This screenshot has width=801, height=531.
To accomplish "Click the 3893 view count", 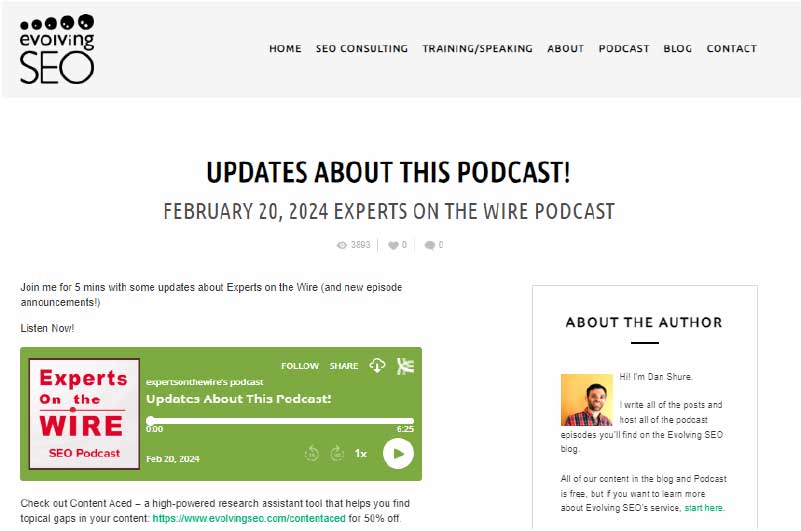I will pyautogui.click(x=360, y=245).
